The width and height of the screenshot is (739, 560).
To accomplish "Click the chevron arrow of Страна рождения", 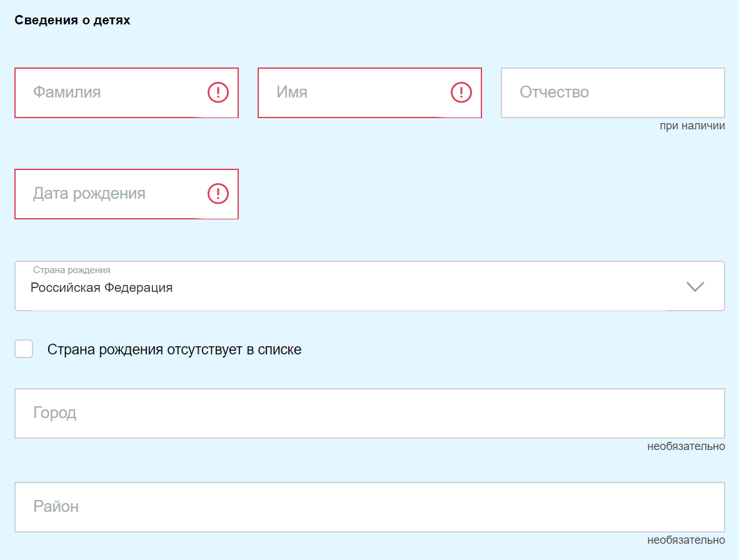I will 695,286.
